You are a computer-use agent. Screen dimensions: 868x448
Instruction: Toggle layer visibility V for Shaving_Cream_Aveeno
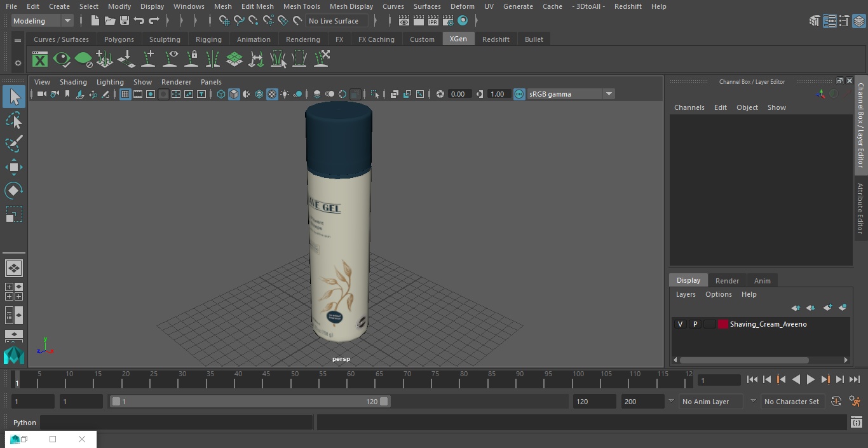click(x=680, y=324)
